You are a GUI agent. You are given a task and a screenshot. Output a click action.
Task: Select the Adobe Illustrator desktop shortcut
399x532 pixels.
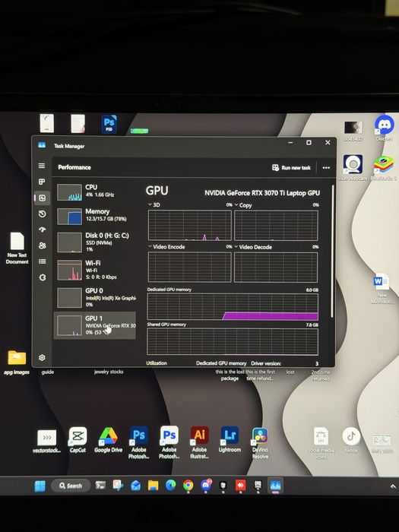199,442
